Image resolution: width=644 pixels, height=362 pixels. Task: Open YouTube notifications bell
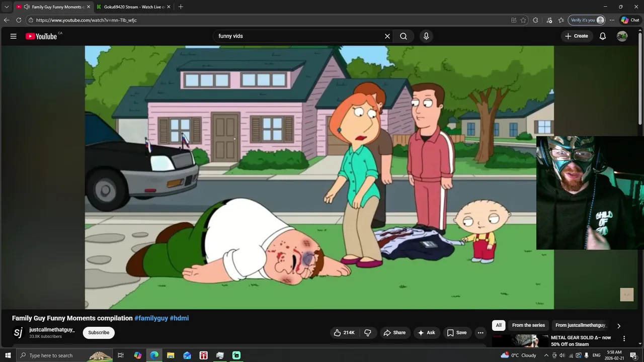pos(603,36)
